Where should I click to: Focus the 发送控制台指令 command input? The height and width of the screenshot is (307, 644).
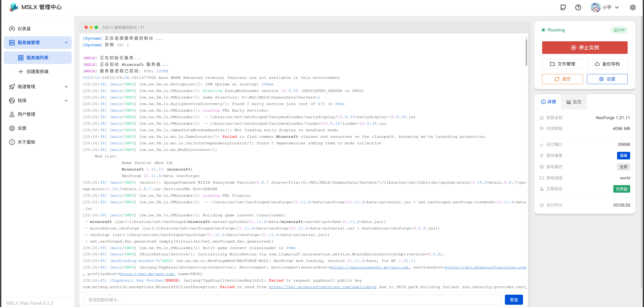click(292, 300)
